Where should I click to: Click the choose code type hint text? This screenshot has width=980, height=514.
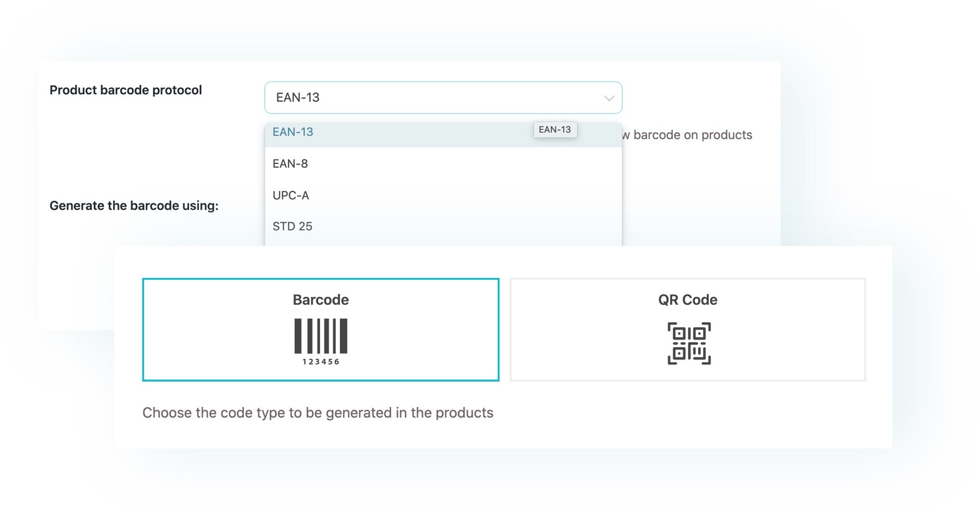pyautogui.click(x=318, y=413)
